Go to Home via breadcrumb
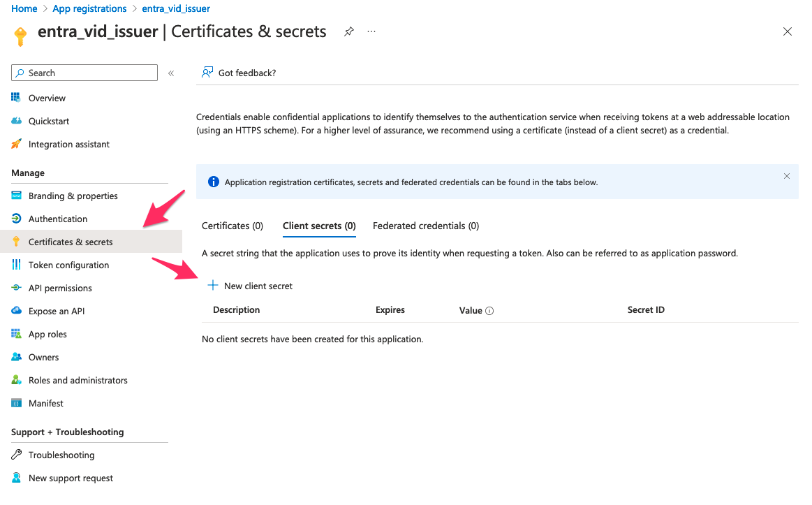The image size is (812, 505). [24, 9]
